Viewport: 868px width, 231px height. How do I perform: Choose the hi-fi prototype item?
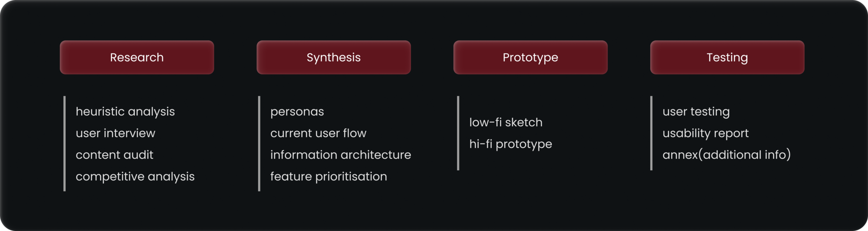point(510,144)
